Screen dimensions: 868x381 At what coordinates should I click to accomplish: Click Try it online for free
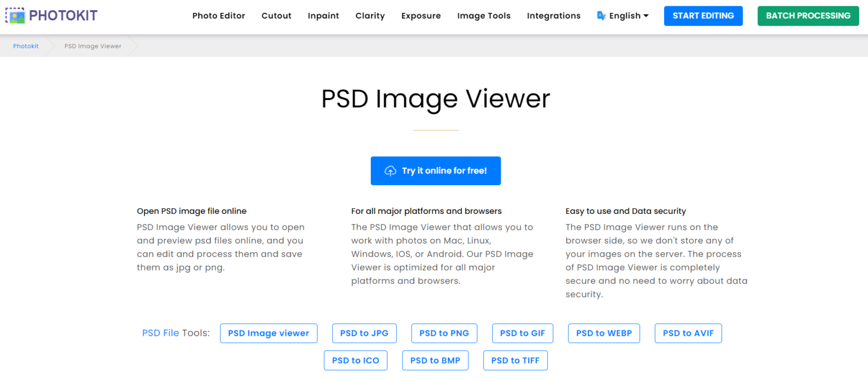click(436, 170)
